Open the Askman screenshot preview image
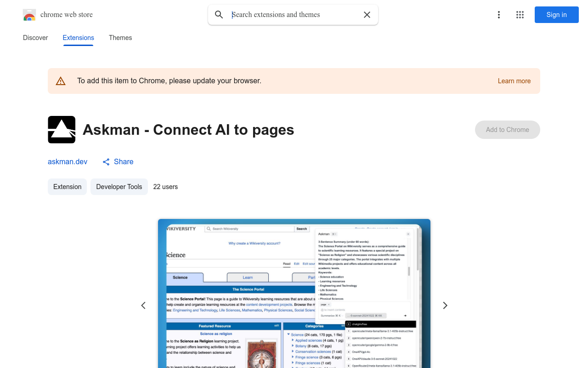The image size is (588, 368). (294, 293)
